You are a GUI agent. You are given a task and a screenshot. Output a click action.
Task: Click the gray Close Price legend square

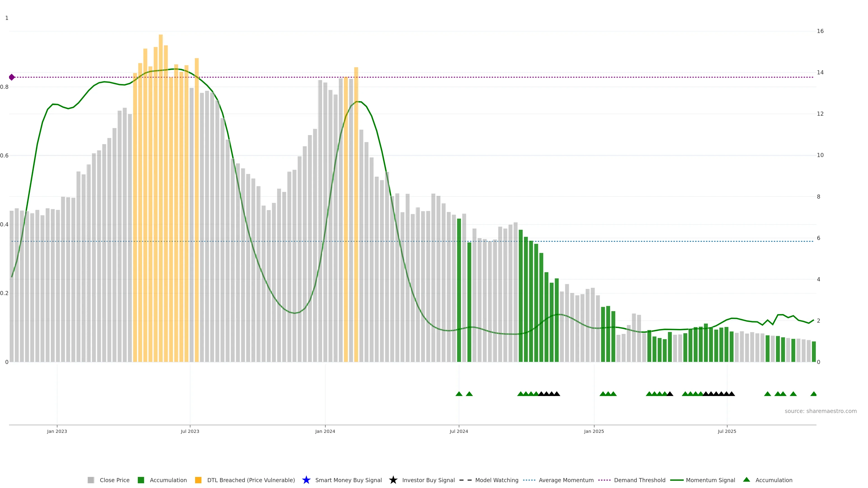[91, 480]
